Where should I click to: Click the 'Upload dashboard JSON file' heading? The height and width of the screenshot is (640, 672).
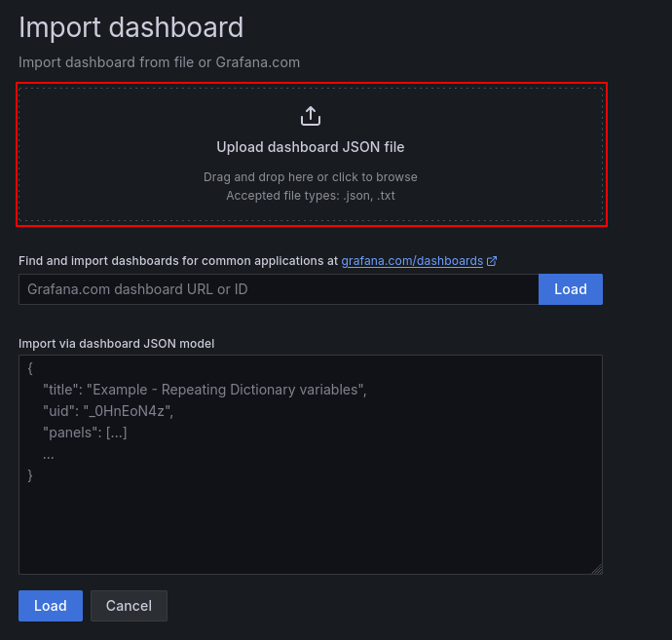[311, 147]
